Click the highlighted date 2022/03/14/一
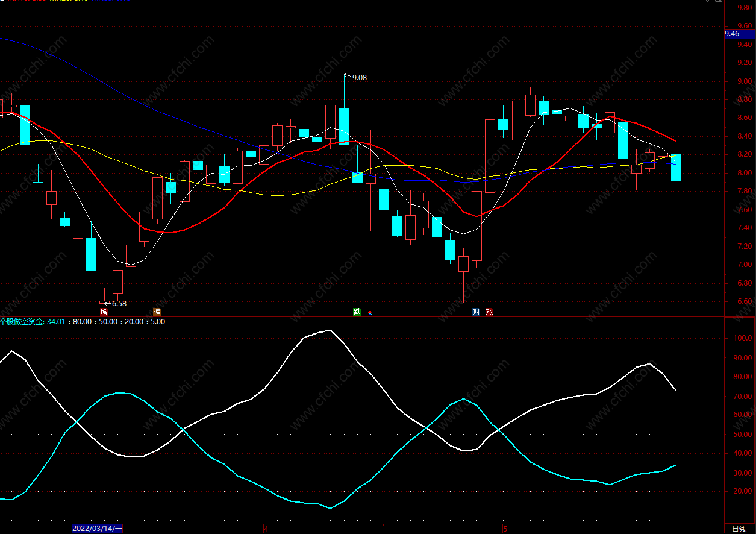756x534 pixels. [x=97, y=529]
